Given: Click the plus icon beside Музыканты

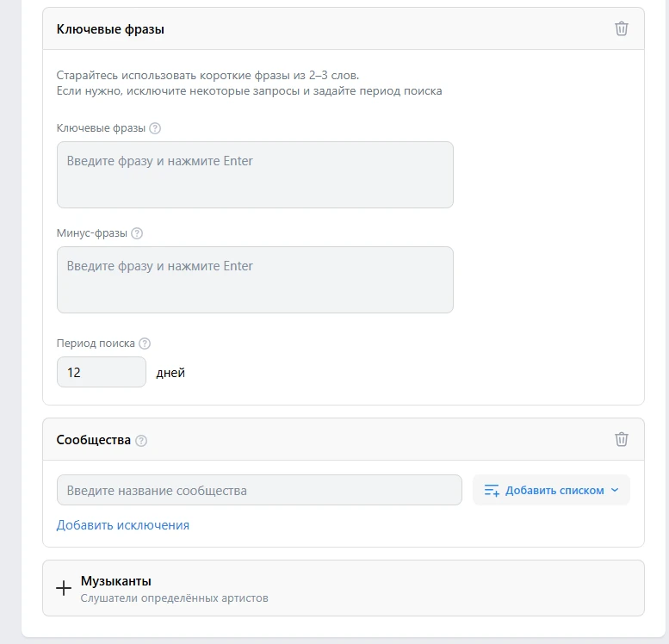Looking at the screenshot, I should pyautogui.click(x=64, y=588).
